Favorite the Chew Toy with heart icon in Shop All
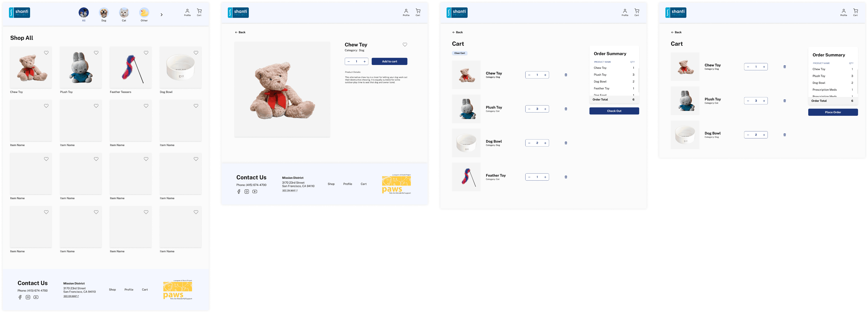Viewport: 868px width, 313px height. point(46,52)
